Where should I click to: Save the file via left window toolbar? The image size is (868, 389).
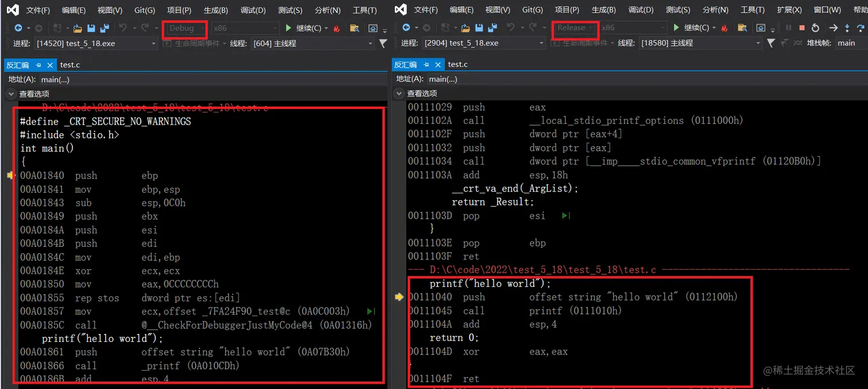point(91,28)
